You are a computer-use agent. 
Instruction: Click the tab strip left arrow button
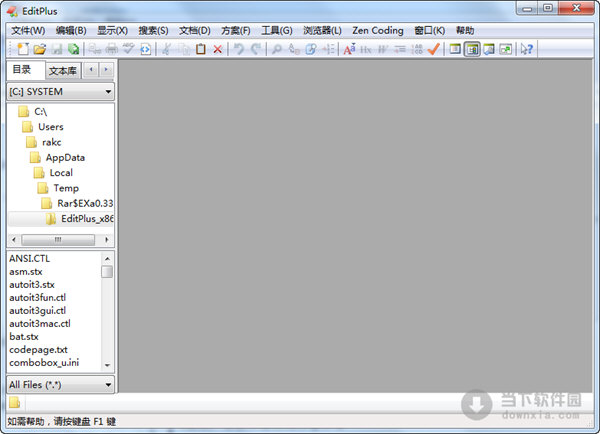pyautogui.click(x=91, y=70)
